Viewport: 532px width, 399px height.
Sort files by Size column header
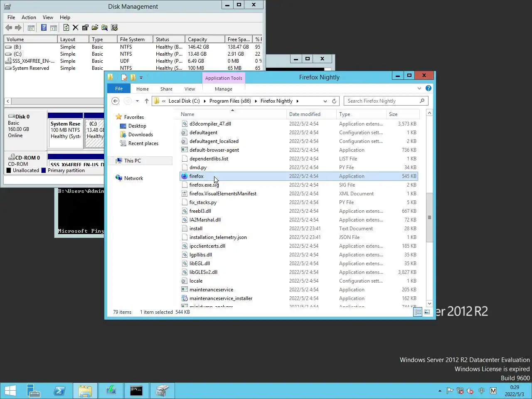tap(402, 114)
